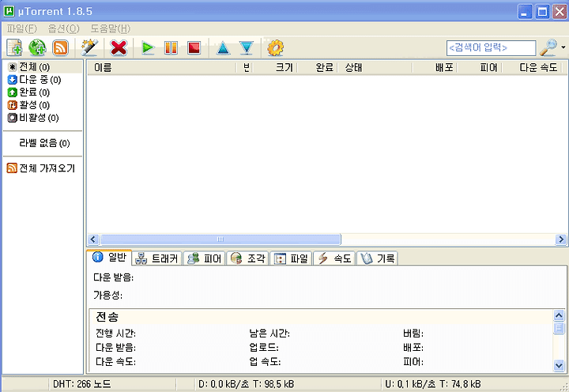Switch to the 조각 tab
This screenshot has height=392, width=569.
point(248,258)
